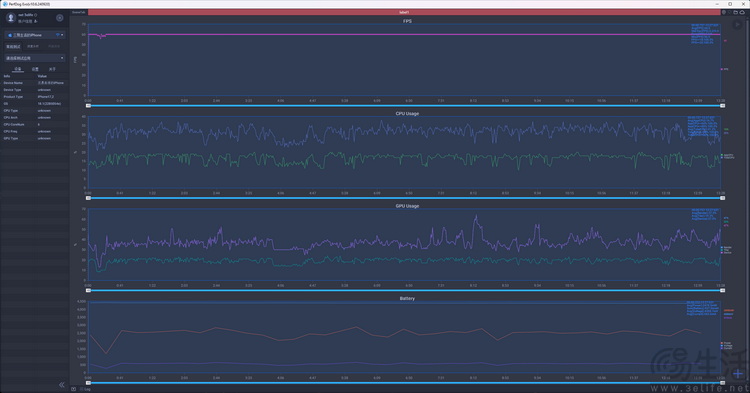Click the FPS chart right range slider handle

tap(722, 106)
